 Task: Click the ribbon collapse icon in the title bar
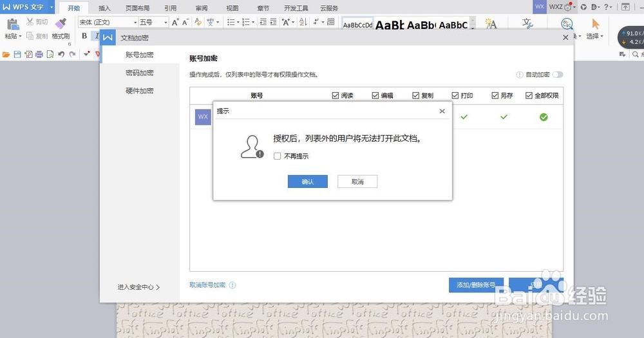click(x=625, y=7)
